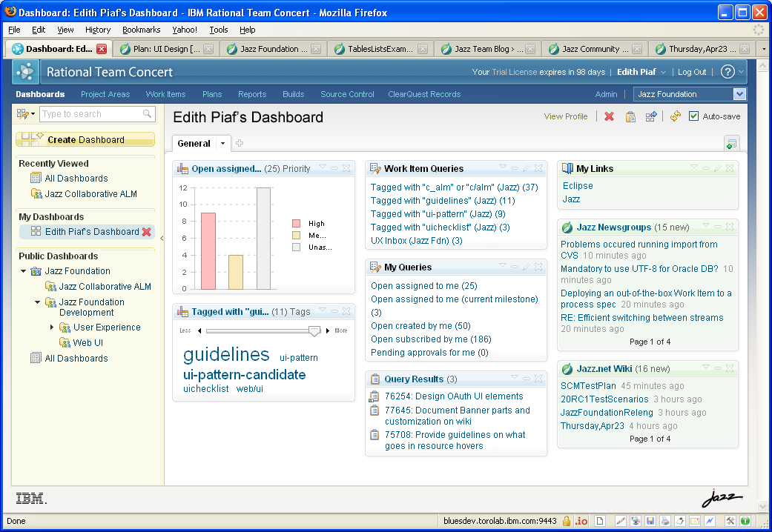Click the magnifier icon in search box
The width and height of the screenshot is (772, 532).
[147, 113]
